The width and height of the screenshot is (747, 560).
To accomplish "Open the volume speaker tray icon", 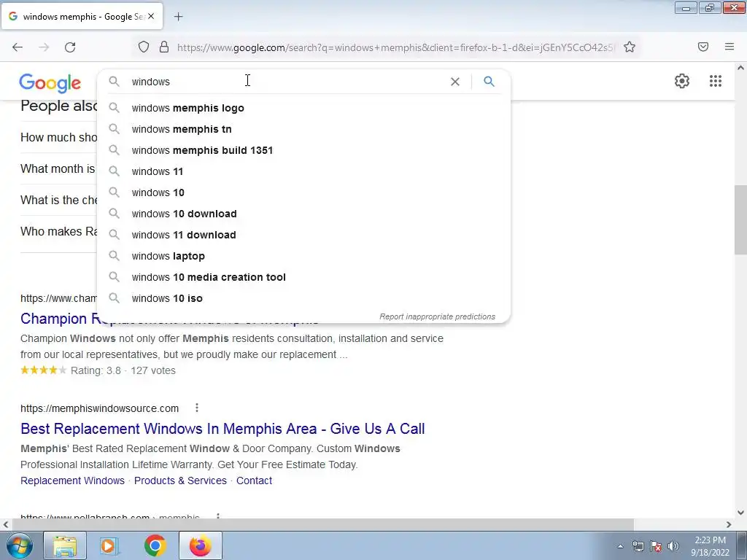I will (x=673, y=546).
